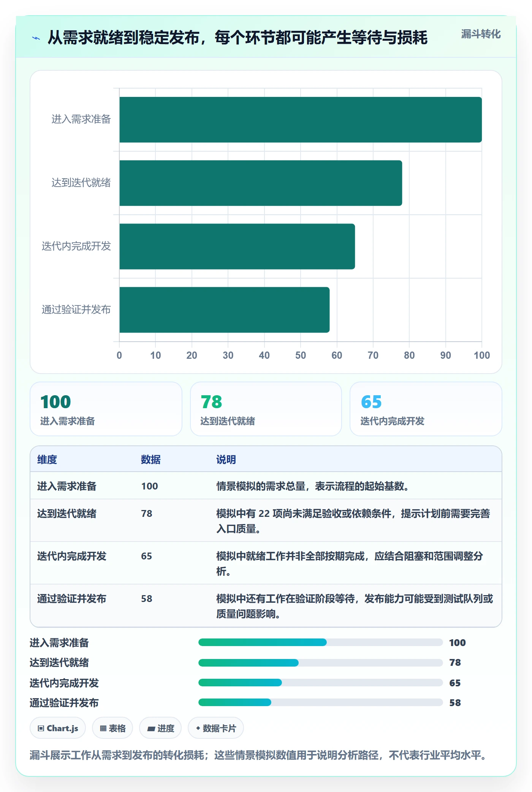Click the 通过验证并发布 chart bar
Viewport: 532px width, 792px height.
pos(224,310)
